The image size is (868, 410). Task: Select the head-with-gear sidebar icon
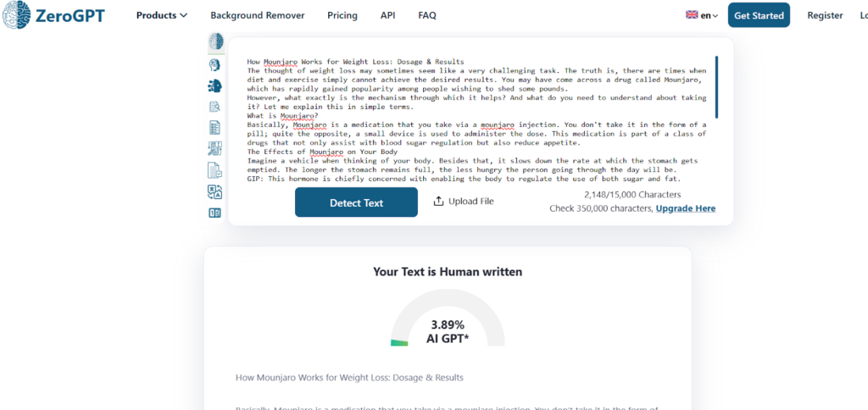tap(215, 64)
